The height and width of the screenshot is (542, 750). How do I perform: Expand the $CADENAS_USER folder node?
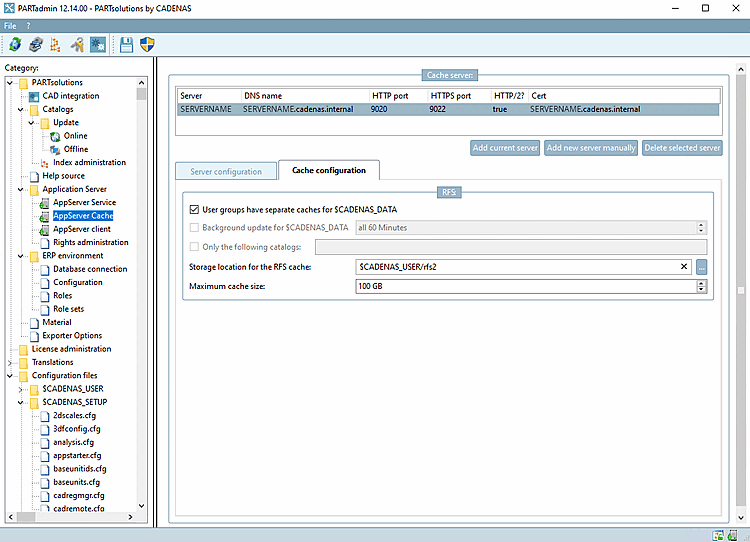pyautogui.click(x=20, y=389)
